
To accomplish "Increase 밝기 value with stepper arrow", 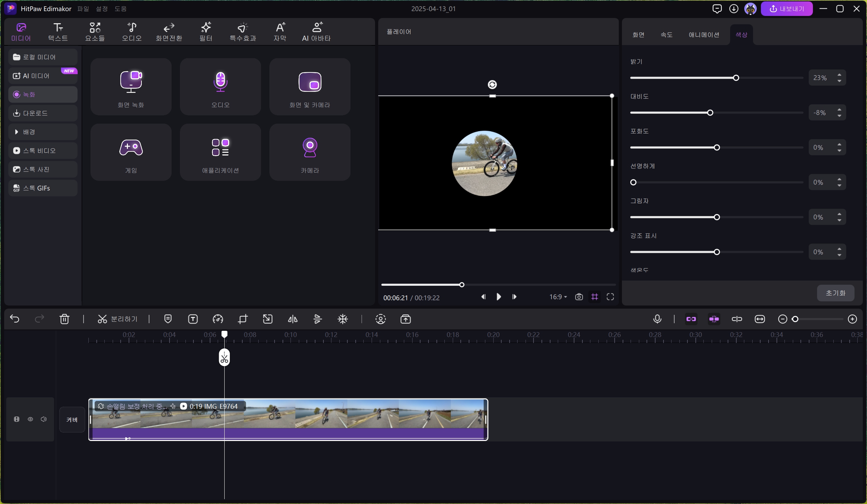I will [x=839, y=75].
